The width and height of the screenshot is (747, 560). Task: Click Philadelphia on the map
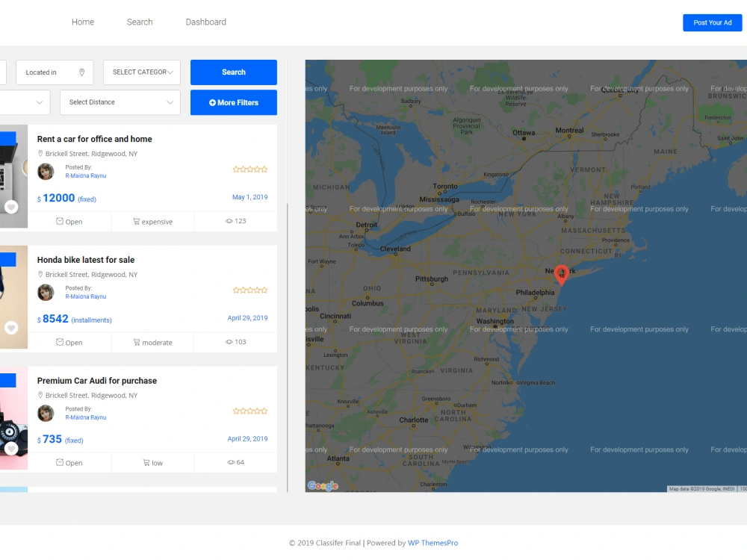(x=535, y=293)
